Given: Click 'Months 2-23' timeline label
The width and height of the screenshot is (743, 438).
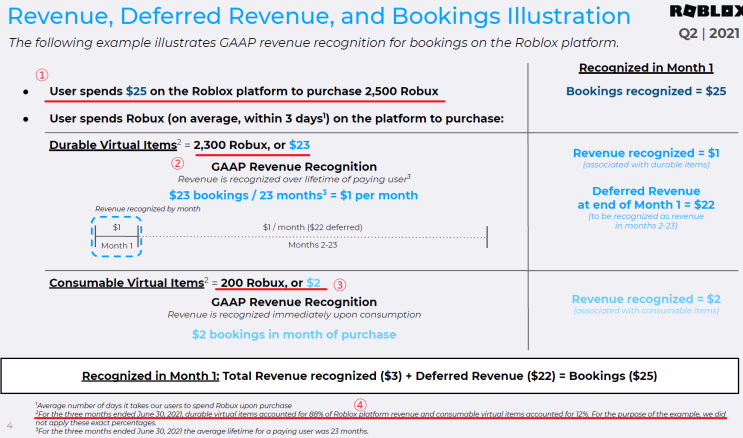Looking at the screenshot, I should click(x=313, y=245).
